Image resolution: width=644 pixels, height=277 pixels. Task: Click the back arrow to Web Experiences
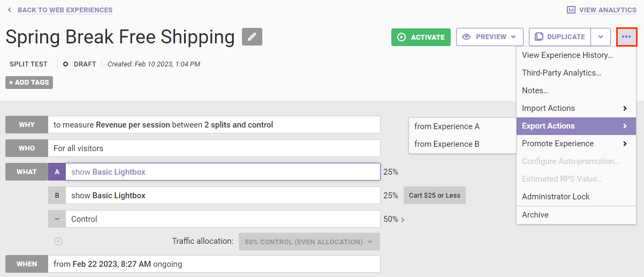tap(10, 10)
